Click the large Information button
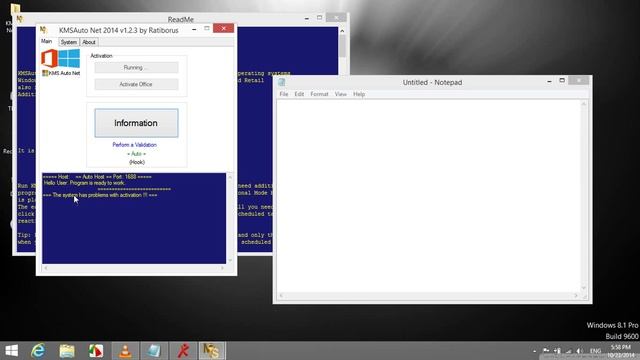640x360 pixels. pyautogui.click(x=136, y=123)
